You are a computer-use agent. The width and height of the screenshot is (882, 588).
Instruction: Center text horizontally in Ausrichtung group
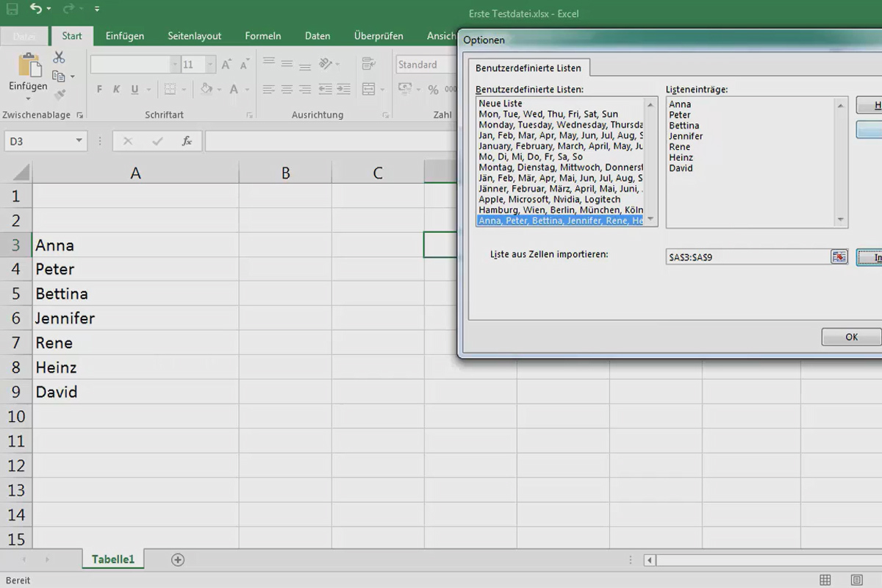pyautogui.click(x=287, y=90)
